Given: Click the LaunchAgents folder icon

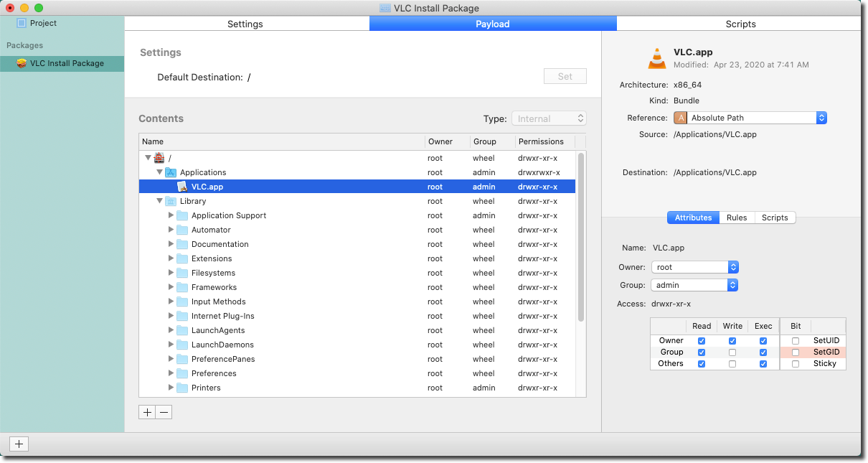Looking at the screenshot, I should pyautogui.click(x=182, y=330).
